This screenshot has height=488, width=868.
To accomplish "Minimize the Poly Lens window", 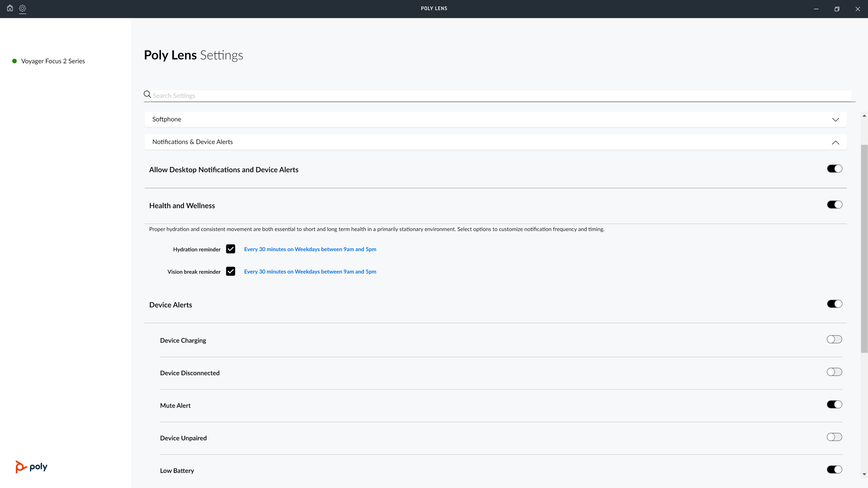I will click(816, 9).
